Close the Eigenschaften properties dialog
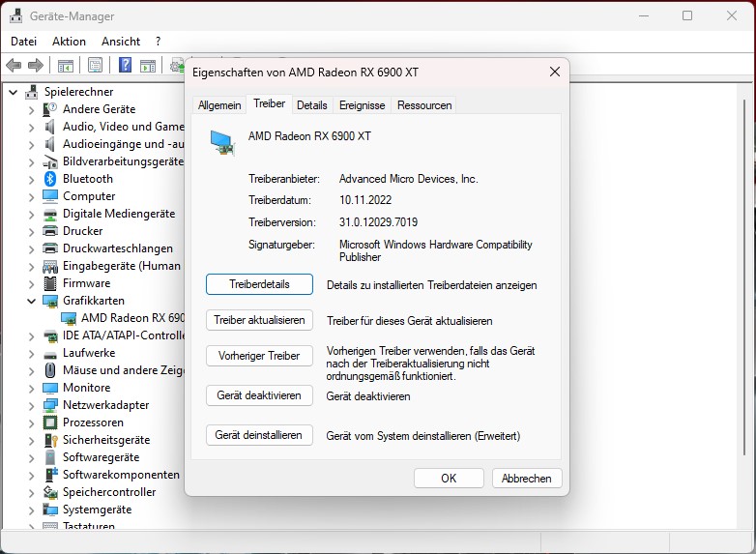 click(555, 72)
